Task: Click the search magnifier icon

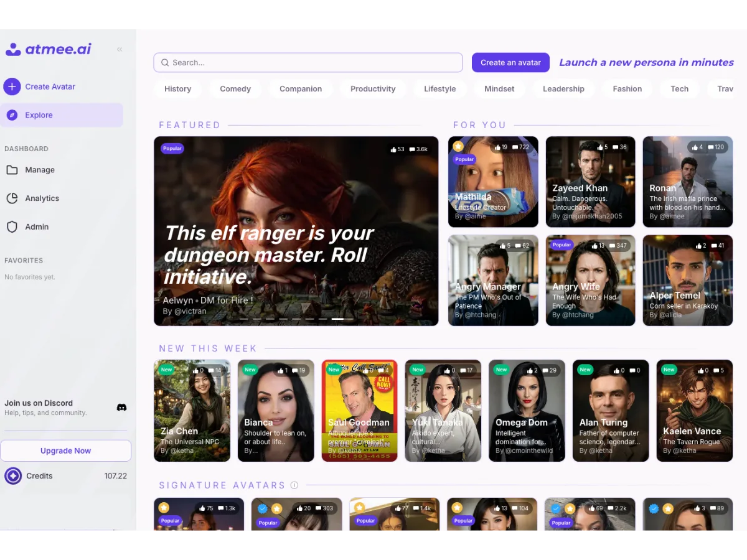Action: [165, 62]
